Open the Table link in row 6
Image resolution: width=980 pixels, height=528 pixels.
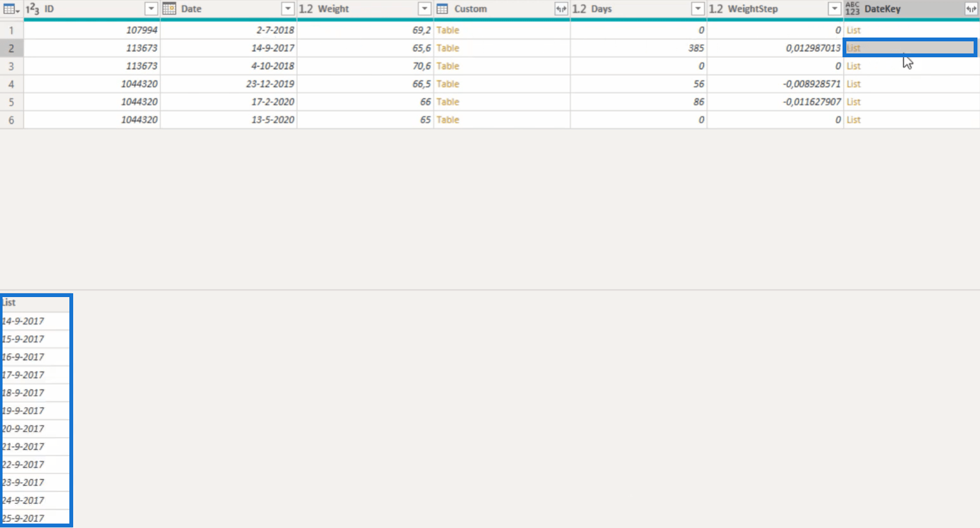pos(448,120)
